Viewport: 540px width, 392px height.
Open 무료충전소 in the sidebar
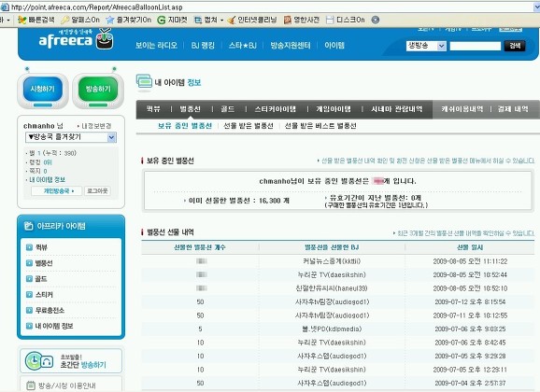(50, 310)
